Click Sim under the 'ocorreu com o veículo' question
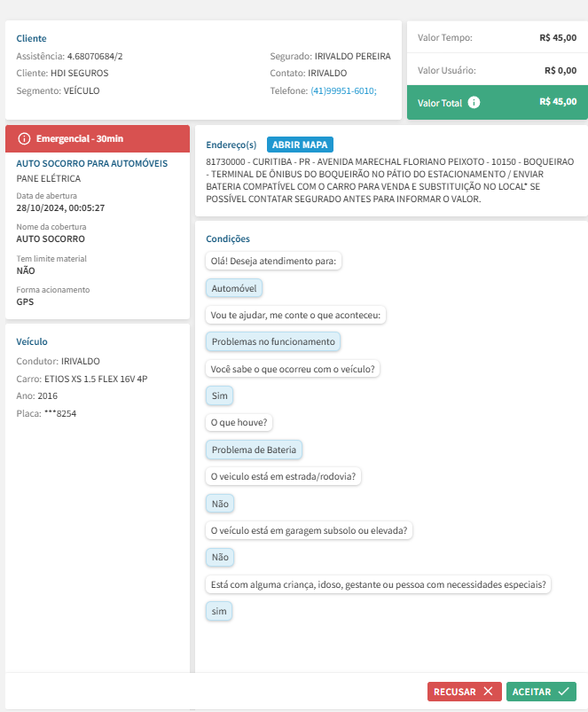The width and height of the screenshot is (588, 712). 219,395
